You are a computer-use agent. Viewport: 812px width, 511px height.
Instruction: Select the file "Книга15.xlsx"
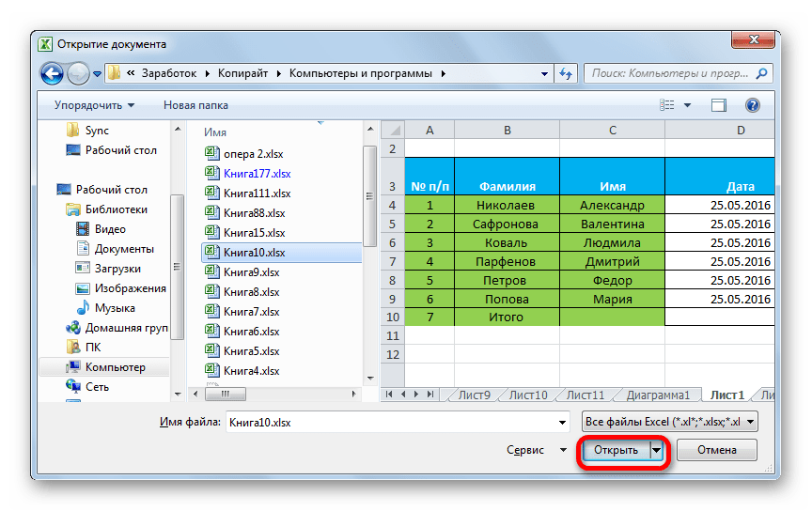tap(245, 232)
